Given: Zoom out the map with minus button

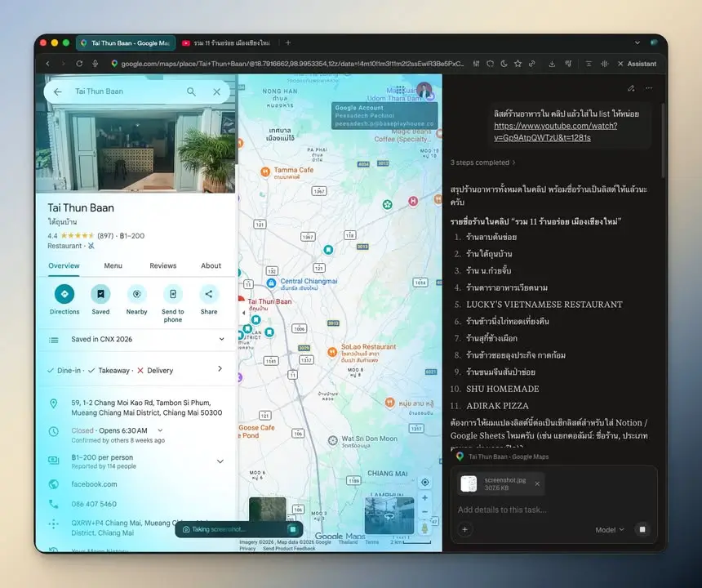Looking at the screenshot, I should [x=424, y=512].
